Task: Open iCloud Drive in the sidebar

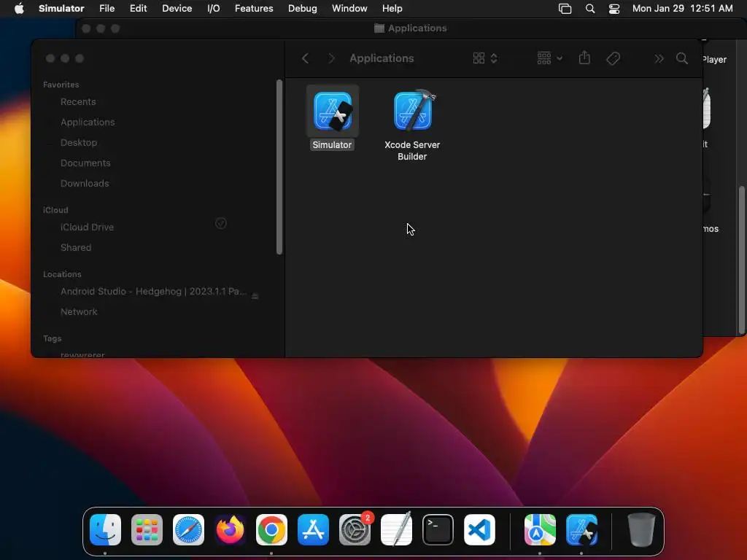Action: tap(88, 227)
